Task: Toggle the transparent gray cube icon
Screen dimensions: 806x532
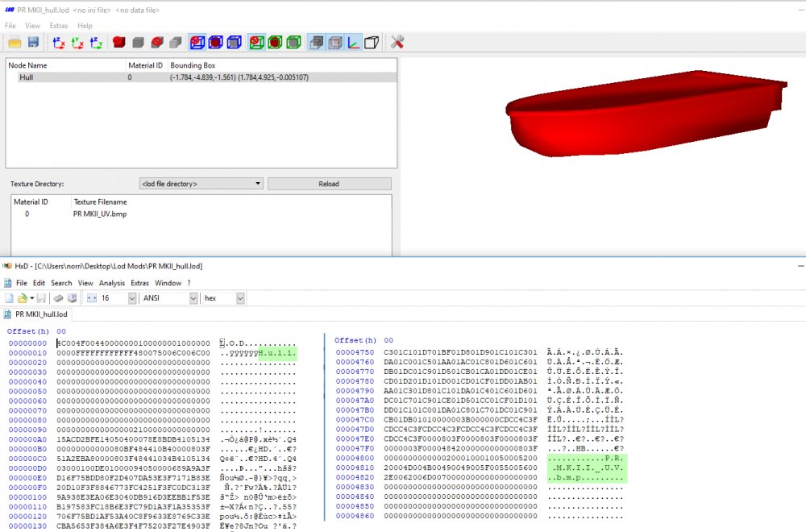Action: [x=334, y=42]
